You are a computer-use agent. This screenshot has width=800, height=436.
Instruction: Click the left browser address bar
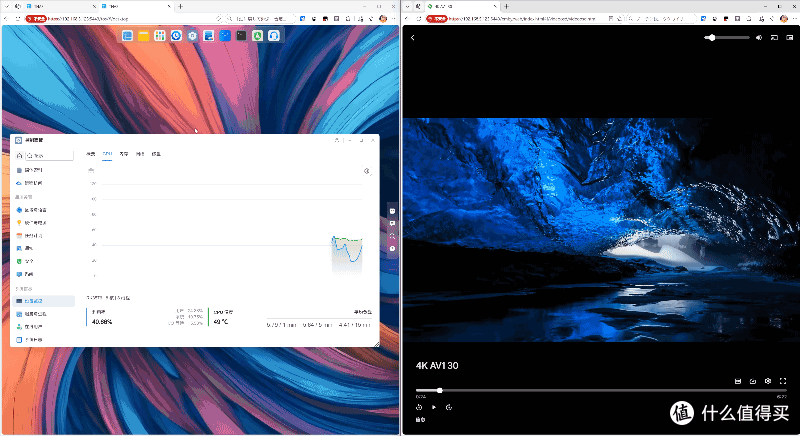[x=125, y=18]
